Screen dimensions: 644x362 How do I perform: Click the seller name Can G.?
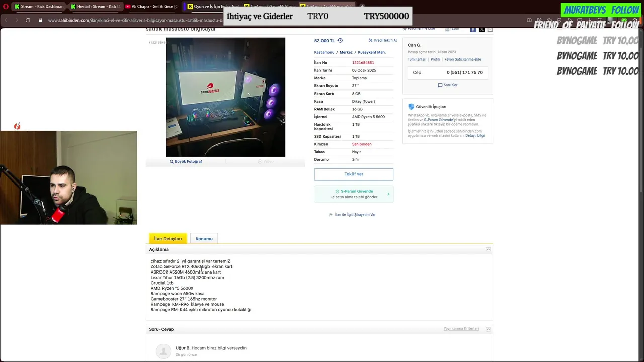[x=414, y=45]
